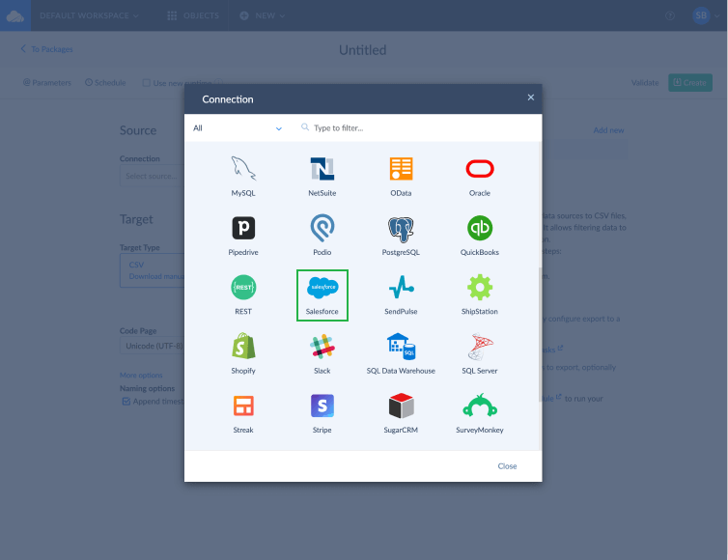Click the Skyvia cloud logo

(x=15, y=15)
